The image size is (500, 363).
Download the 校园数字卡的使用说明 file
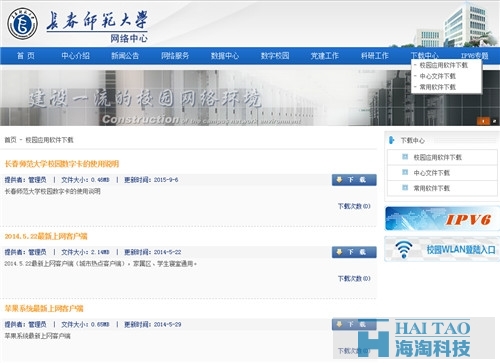[354, 180]
